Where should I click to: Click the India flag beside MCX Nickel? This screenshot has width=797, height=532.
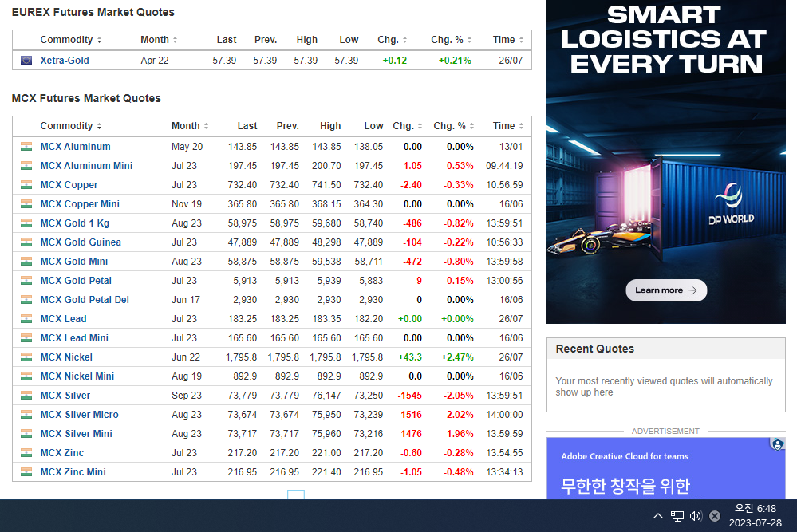(26, 357)
